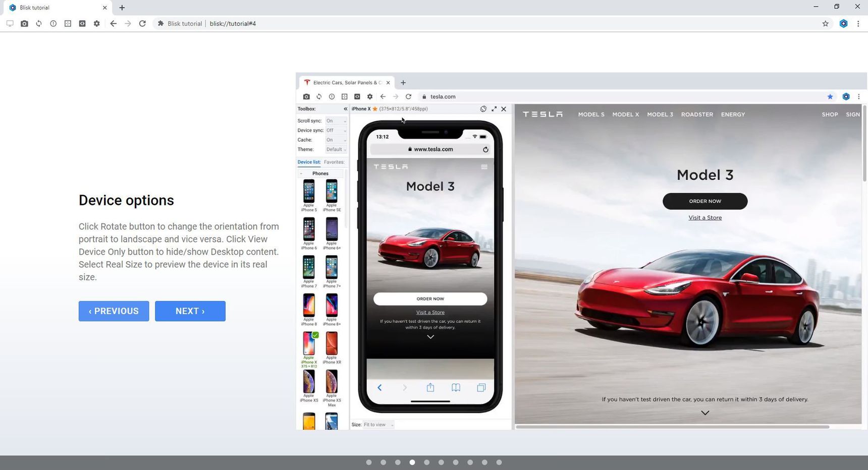Viewport: 868px width, 470px height.
Task: Tap the bookmarks book icon in the phone's bottom bar
Action: (x=456, y=387)
